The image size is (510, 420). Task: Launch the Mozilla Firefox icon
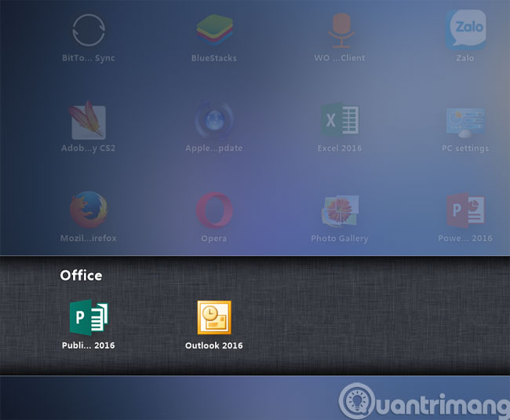[89, 210]
